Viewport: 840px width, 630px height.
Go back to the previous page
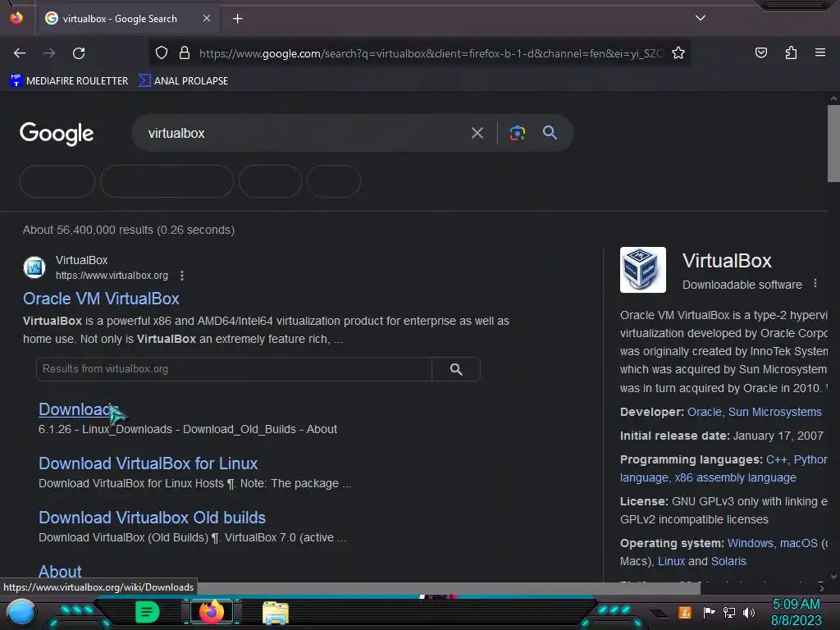(x=20, y=53)
